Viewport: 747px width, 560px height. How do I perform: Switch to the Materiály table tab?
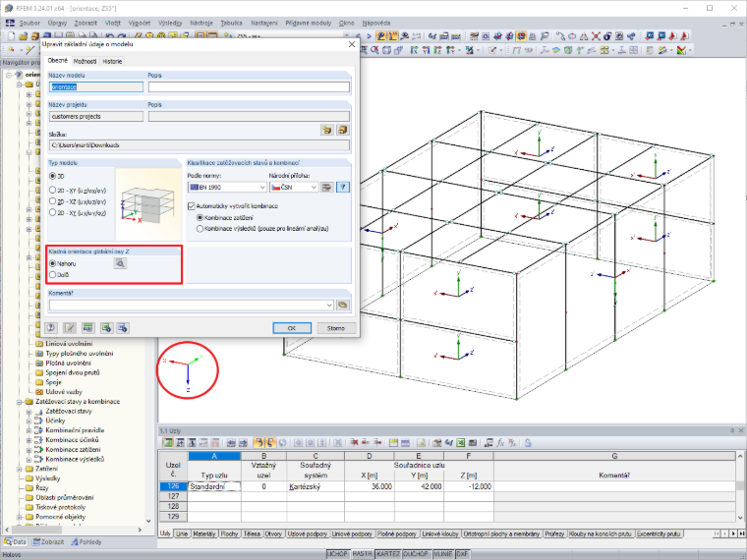pos(204,533)
